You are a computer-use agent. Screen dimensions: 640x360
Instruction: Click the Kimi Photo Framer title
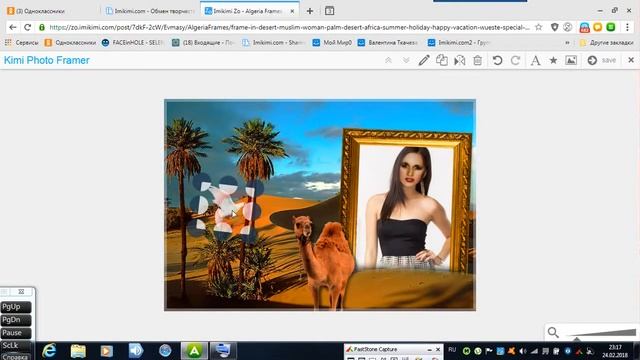coord(47,60)
